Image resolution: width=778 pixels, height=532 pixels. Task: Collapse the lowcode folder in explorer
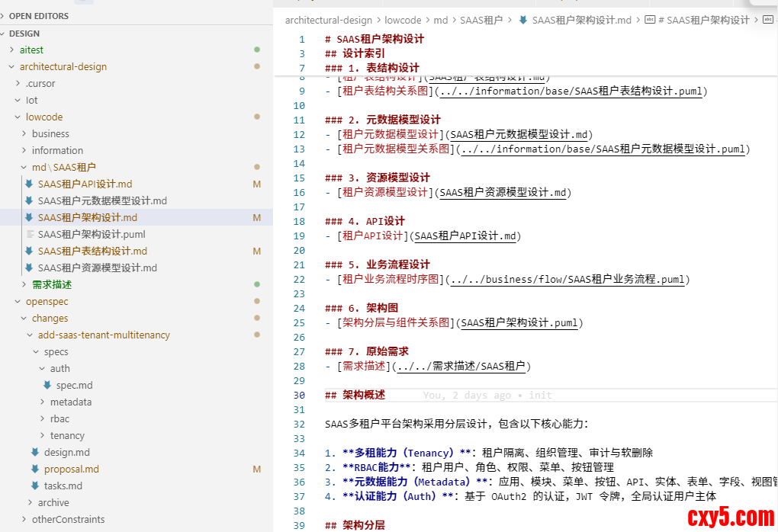click(x=18, y=117)
